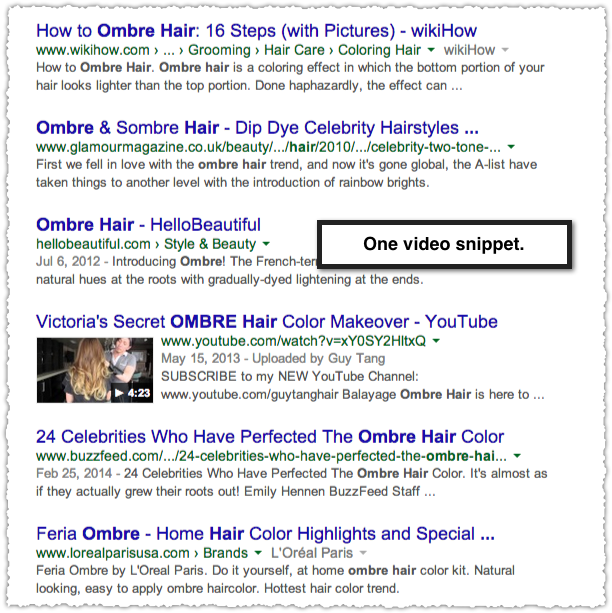Click the 'Grooming' breadcrumb in wikiHow URL

tap(219, 50)
